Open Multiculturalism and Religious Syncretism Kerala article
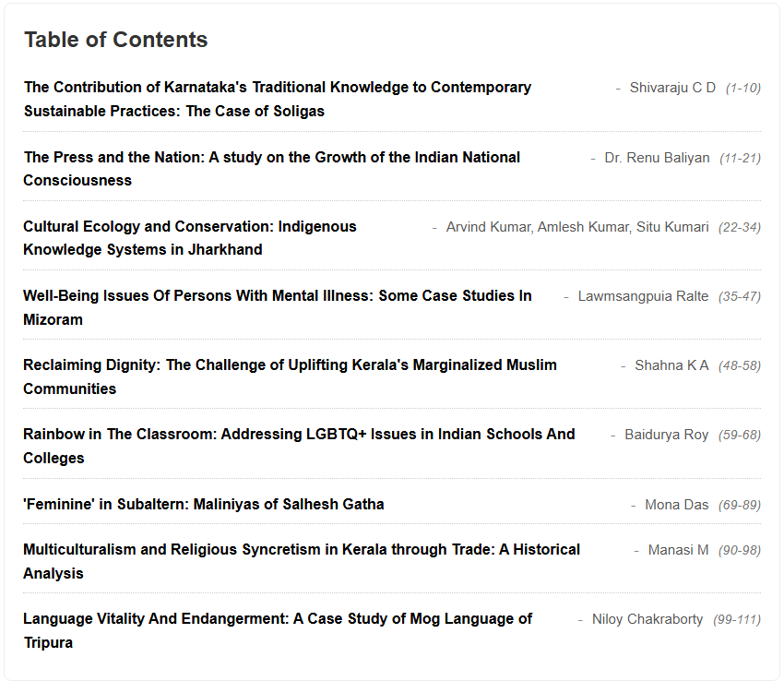 [x=302, y=561]
